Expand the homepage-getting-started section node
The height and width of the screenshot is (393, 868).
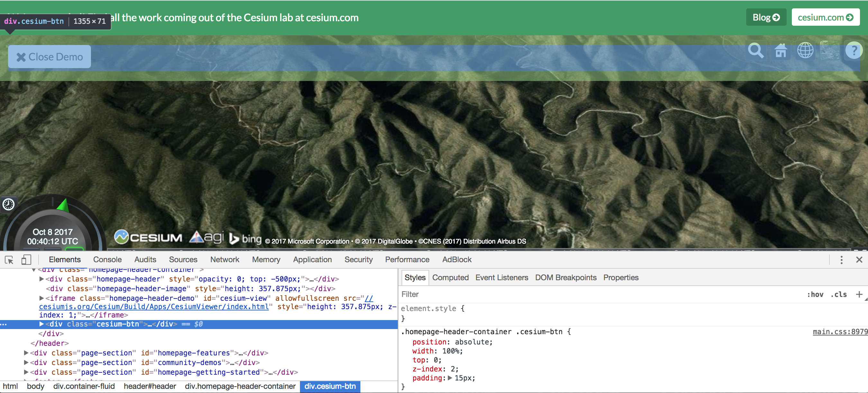point(26,372)
